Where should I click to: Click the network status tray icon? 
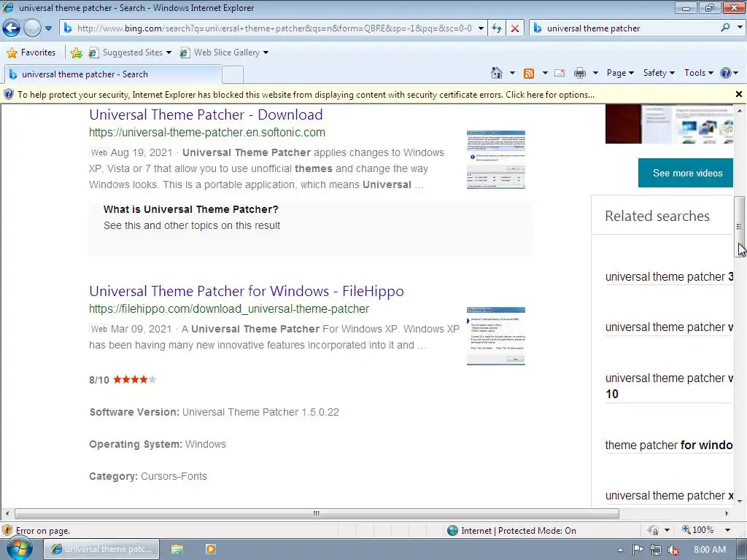click(x=656, y=550)
